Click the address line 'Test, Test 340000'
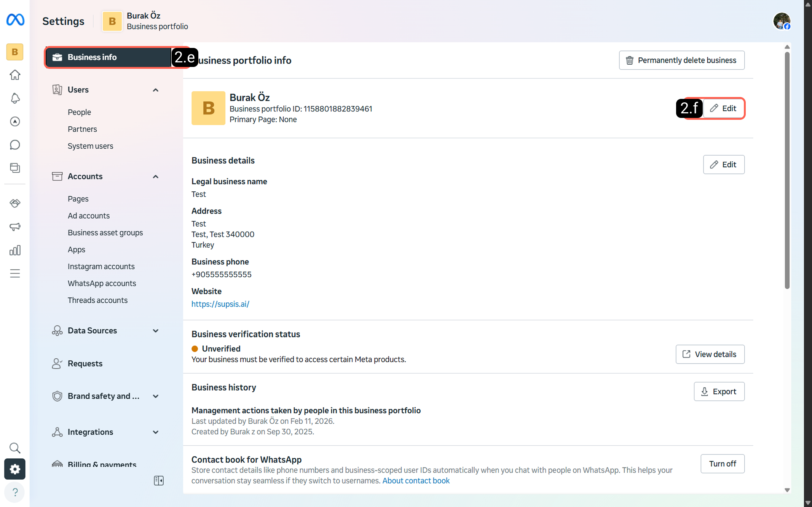The width and height of the screenshot is (812, 507). 223,234
